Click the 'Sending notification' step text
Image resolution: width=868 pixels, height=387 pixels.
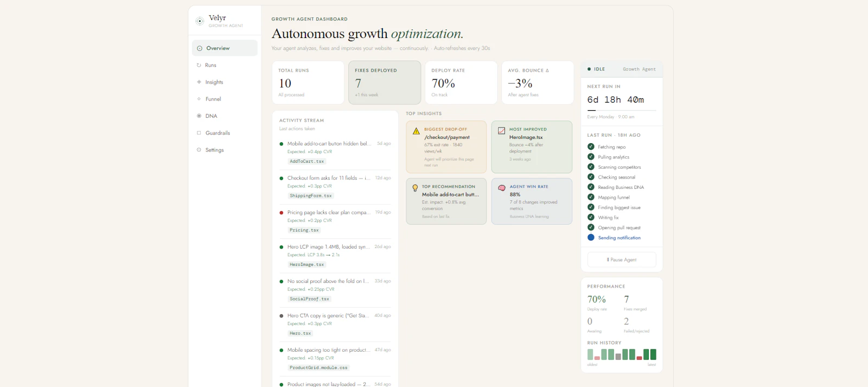[620, 238]
